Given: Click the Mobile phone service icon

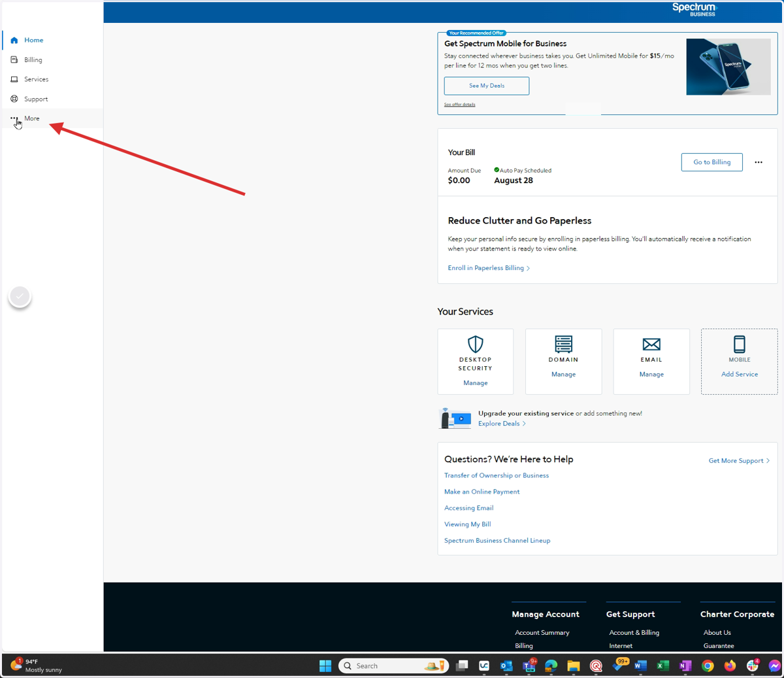Looking at the screenshot, I should 740,344.
